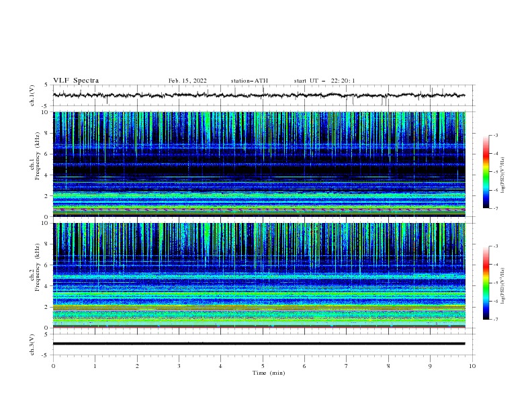Click the "-7" label on ch.1 colorbar

(x=496, y=209)
